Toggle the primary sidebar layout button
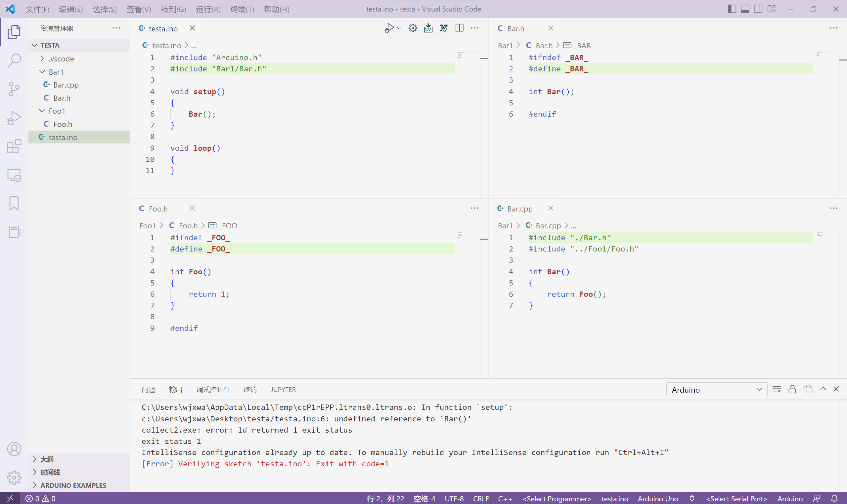The height and width of the screenshot is (504, 847). click(x=732, y=9)
